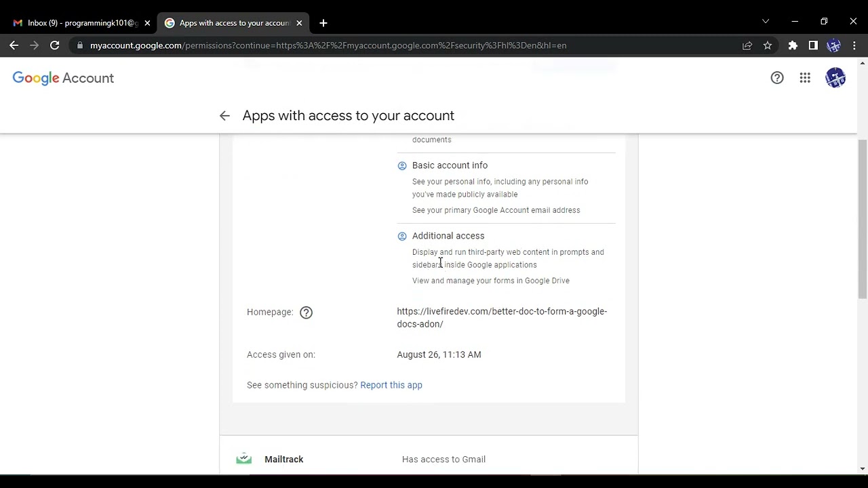Reload the current page
The image size is (868, 488).
(54, 45)
